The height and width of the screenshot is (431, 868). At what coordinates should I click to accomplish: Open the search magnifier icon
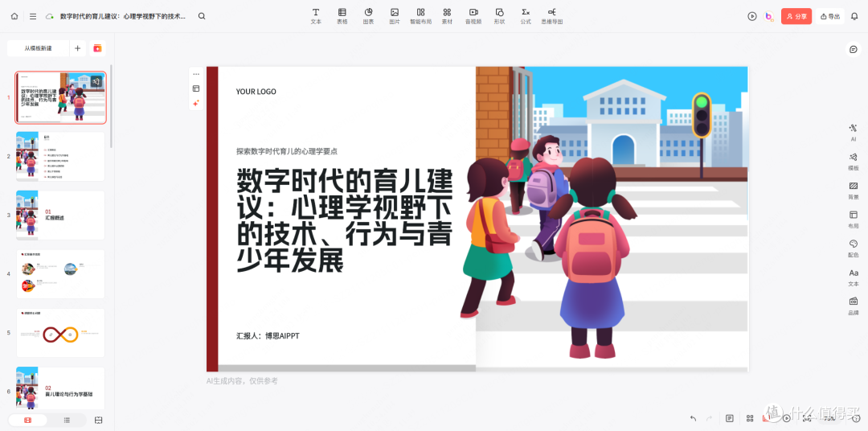[202, 17]
